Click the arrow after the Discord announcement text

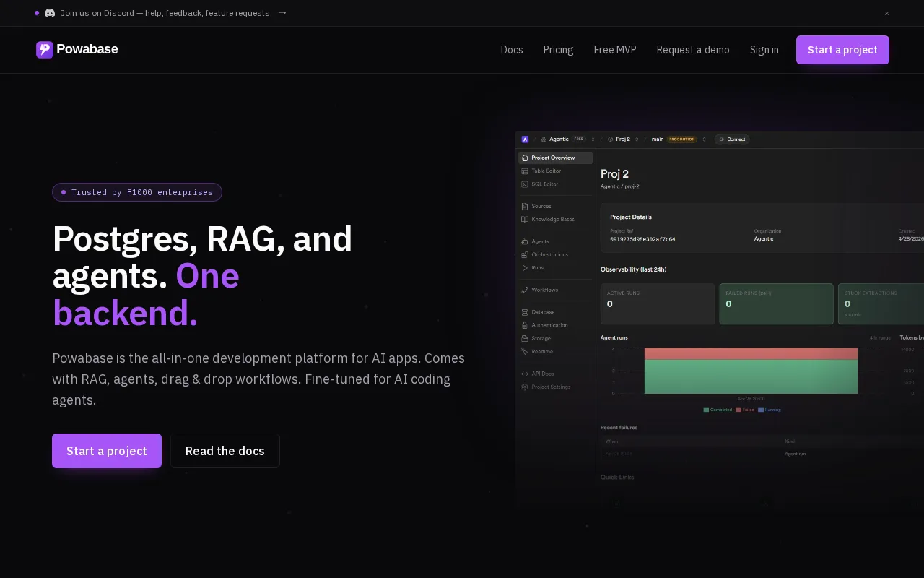282,12
